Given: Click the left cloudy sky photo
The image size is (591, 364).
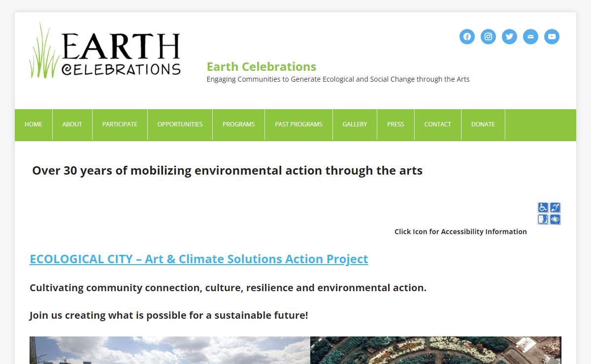Looking at the screenshot, I should point(170,350).
